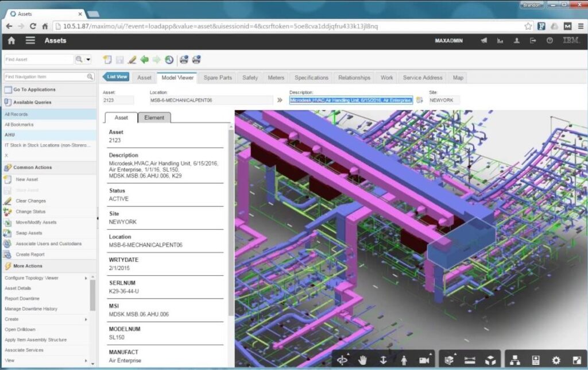Select the pan hand tool in model viewer
The image size is (588, 370).
tap(362, 360)
